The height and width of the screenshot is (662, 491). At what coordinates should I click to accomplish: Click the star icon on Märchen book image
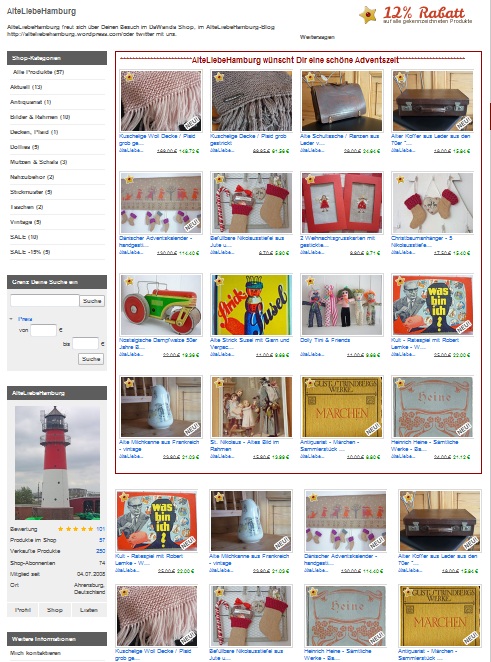click(x=309, y=383)
